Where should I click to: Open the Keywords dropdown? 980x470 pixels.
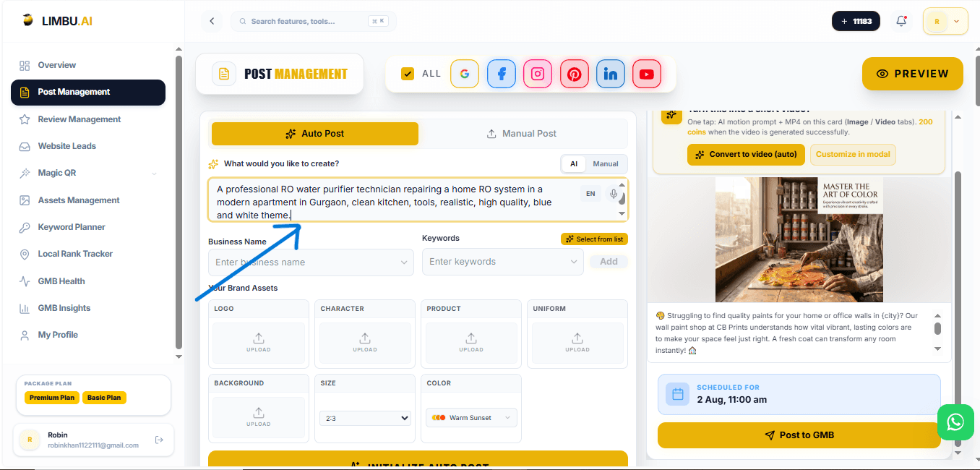503,262
